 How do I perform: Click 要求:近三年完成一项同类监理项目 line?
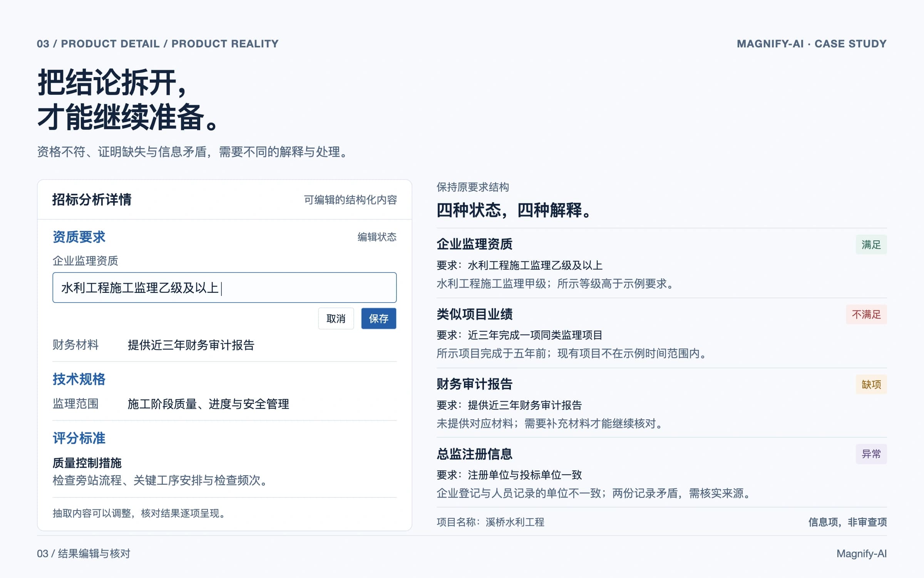pyautogui.click(x=519, y=335)
